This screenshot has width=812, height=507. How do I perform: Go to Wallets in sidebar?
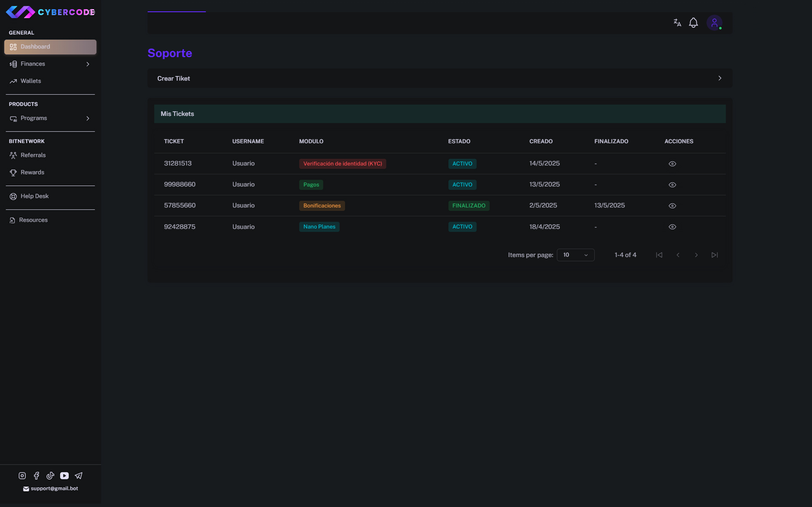click(31, 81)
